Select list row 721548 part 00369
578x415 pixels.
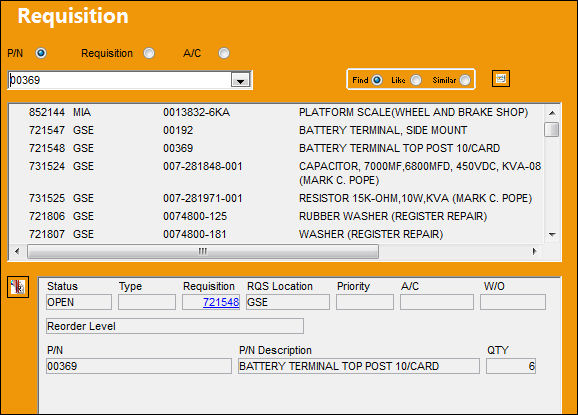click(276, 148)
